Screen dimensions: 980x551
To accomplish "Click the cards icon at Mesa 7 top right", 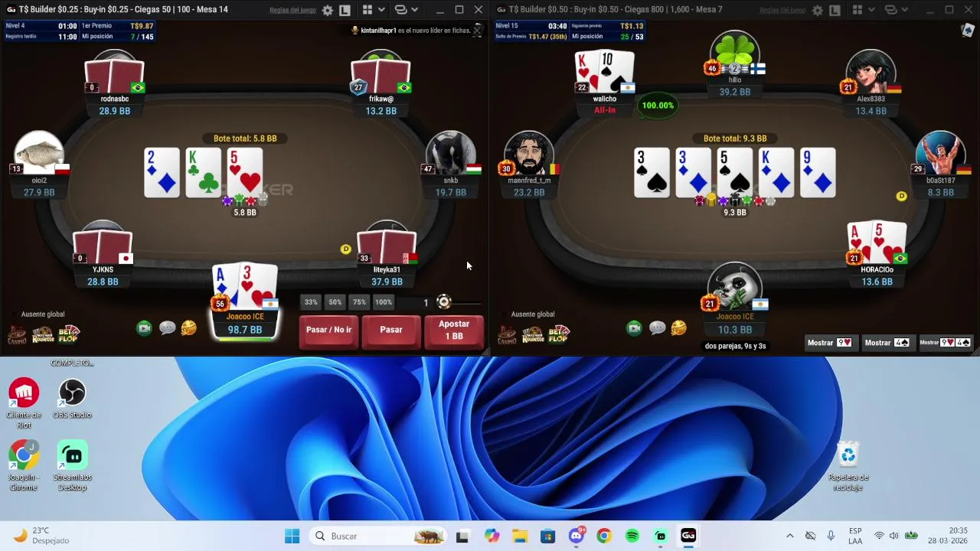I will coord(968,31).
